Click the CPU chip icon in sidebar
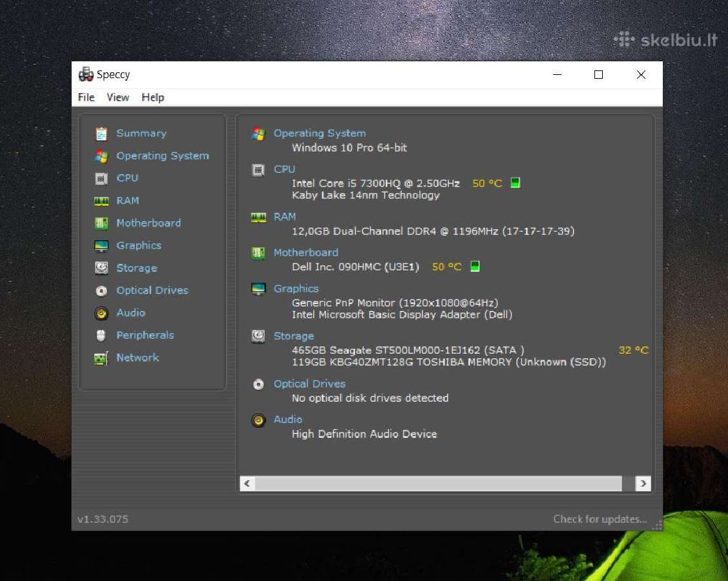 click(x=101, y=178)
